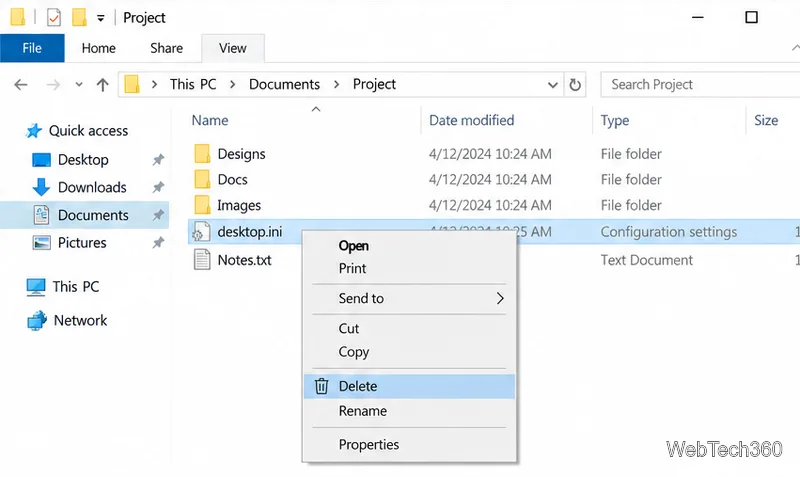Click the desktop.ini gear file icon
Viewport: 800px width, 477px height.
tap(201, 232)
